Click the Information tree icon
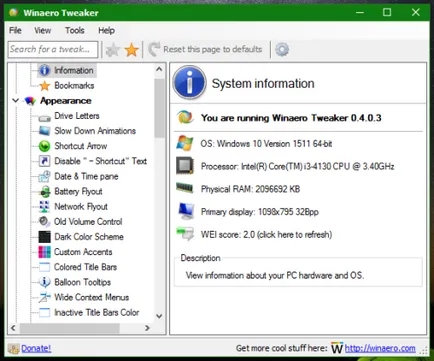The height and width of the screenshot is (361, 434). [44, 70]
